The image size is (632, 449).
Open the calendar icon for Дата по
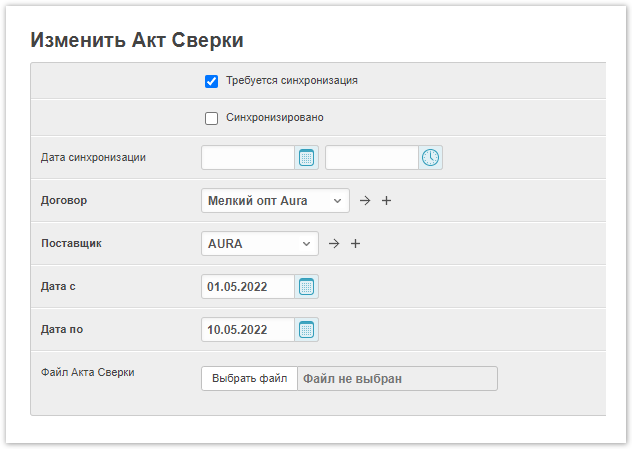(307, 330)
